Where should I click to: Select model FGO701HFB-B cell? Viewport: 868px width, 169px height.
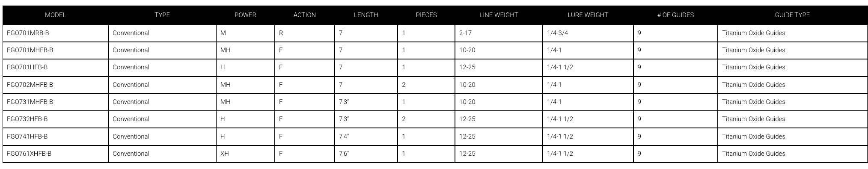[x=55, y=67]
